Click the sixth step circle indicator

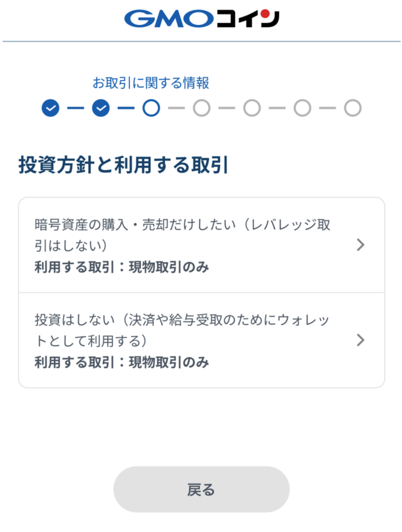point(302,108)
